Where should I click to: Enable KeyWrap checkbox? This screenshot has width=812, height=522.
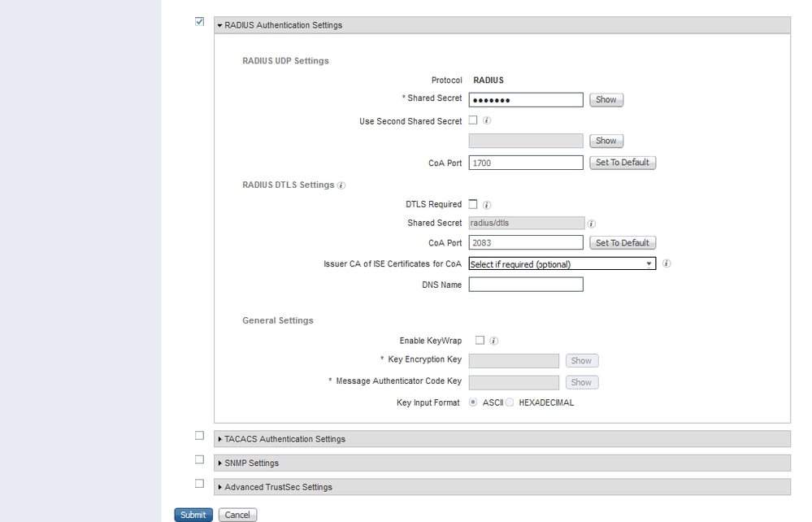point(480,340)
